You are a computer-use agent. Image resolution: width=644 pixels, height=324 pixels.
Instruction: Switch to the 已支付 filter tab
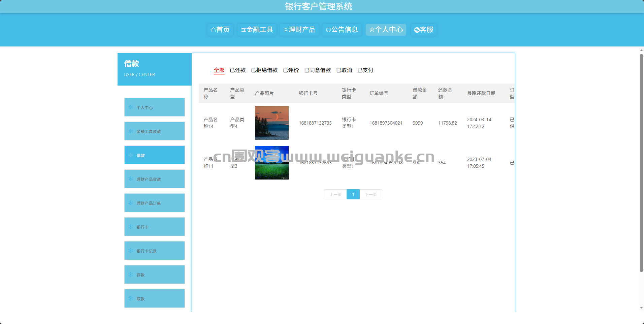(x=365, y=70)
